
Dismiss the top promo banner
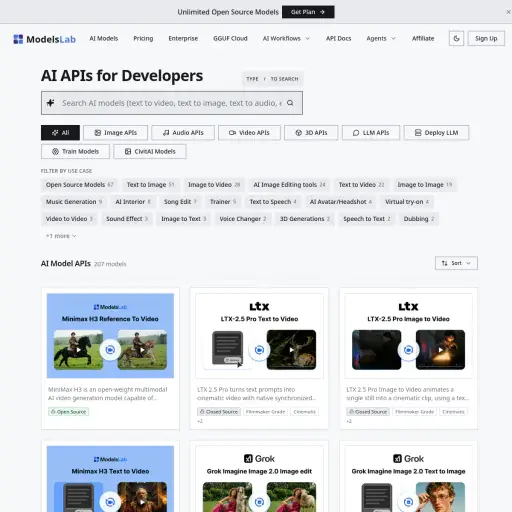click(508, 12)
